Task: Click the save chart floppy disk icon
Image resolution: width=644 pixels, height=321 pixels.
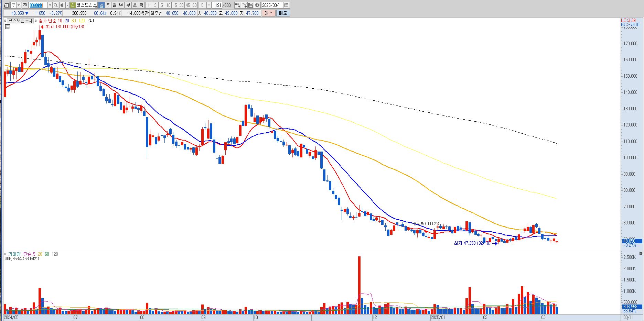Action: 251,5
